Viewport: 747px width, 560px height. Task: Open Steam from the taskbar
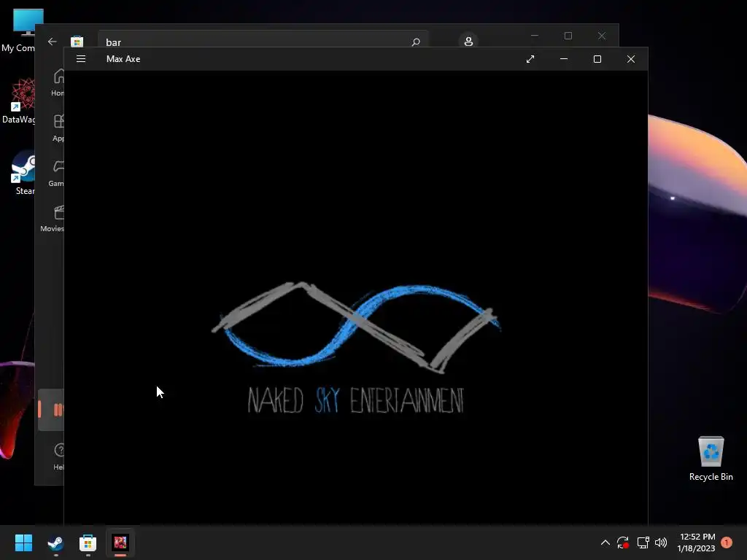pos(55,542)
